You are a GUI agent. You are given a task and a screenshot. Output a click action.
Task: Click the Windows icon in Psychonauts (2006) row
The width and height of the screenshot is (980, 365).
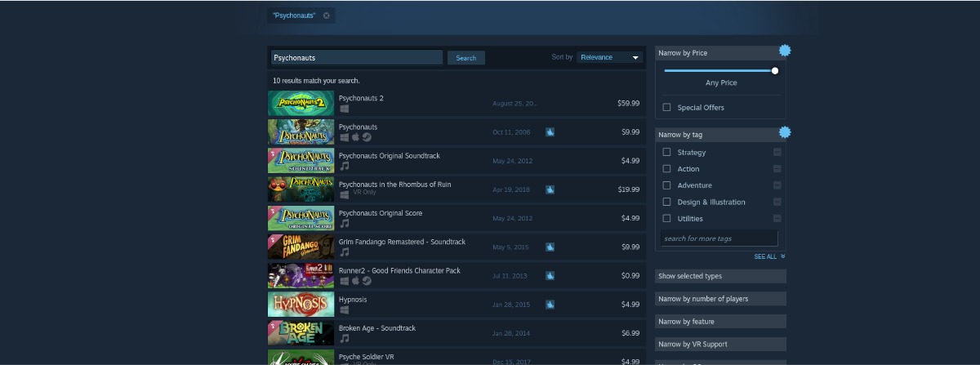[345, 137]
